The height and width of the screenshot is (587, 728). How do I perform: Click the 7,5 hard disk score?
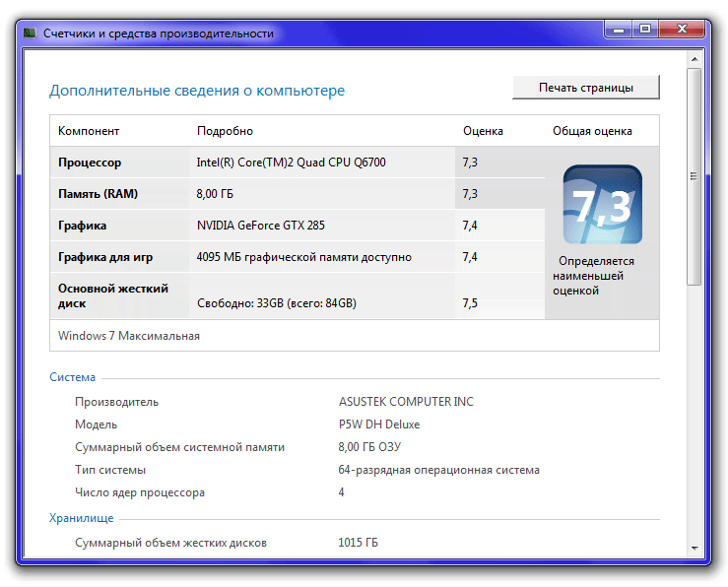pos(470,303)
